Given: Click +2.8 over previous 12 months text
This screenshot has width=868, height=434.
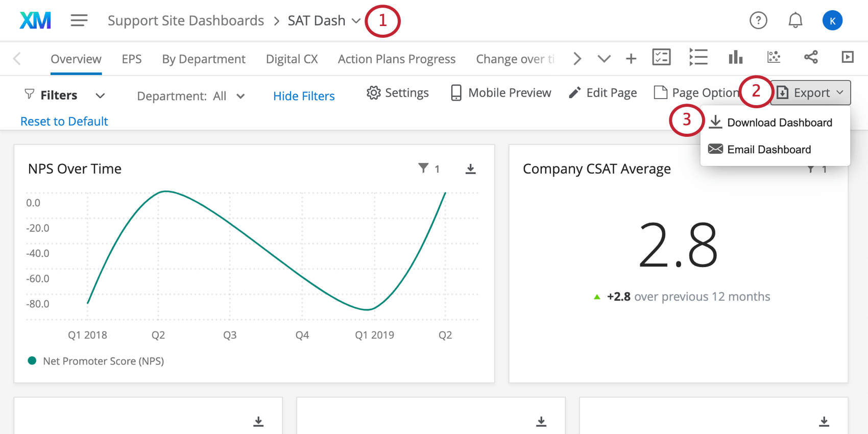Looking at the screenshot, I should tap(682, 297).
